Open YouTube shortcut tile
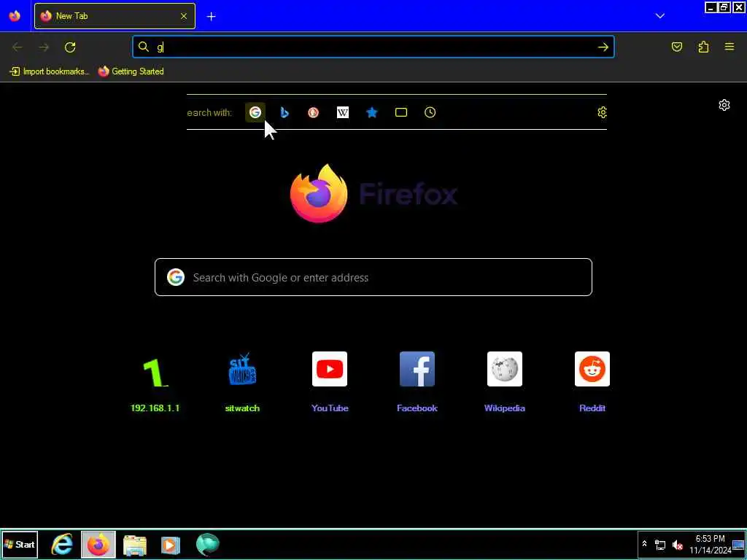Screen dimensions: 747x560 [x=330, y=382]
